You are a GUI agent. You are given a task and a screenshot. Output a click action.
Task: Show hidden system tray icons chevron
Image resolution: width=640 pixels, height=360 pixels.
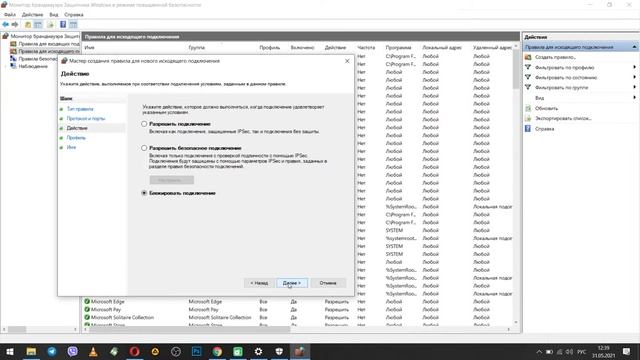coord(539,352)
